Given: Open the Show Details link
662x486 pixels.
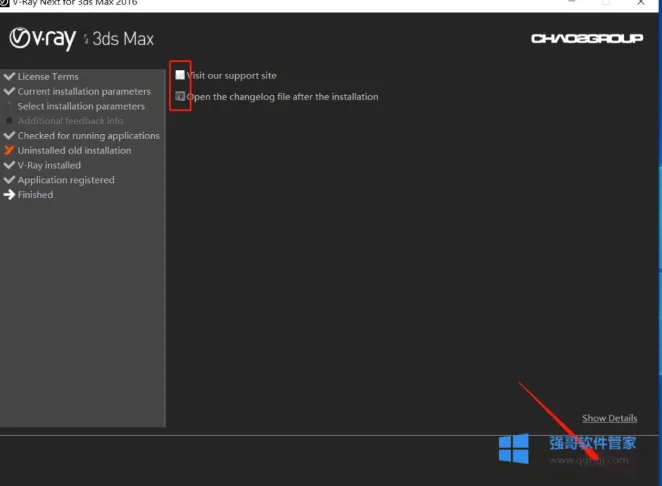Looking at the screenshot, I should [x=609, y=418].
